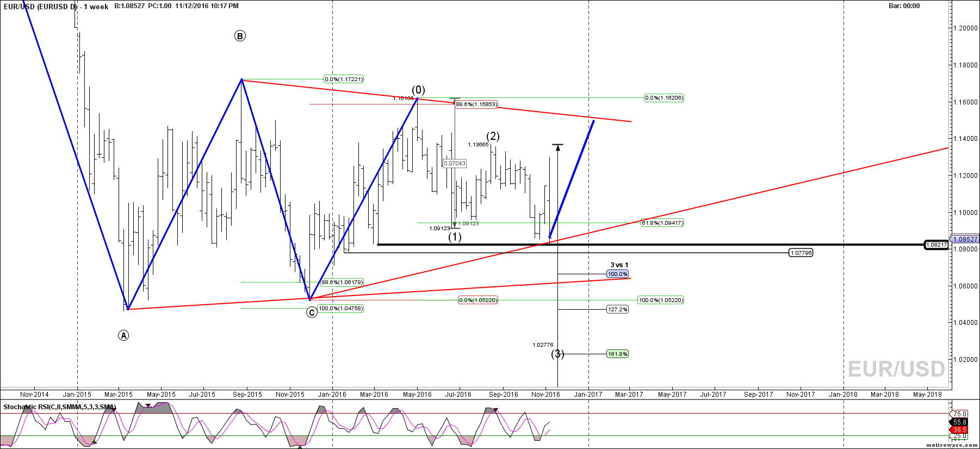Select the green '100.0%(1.05220)' label
Screen dimensions: 980x449
click(661, 300)
